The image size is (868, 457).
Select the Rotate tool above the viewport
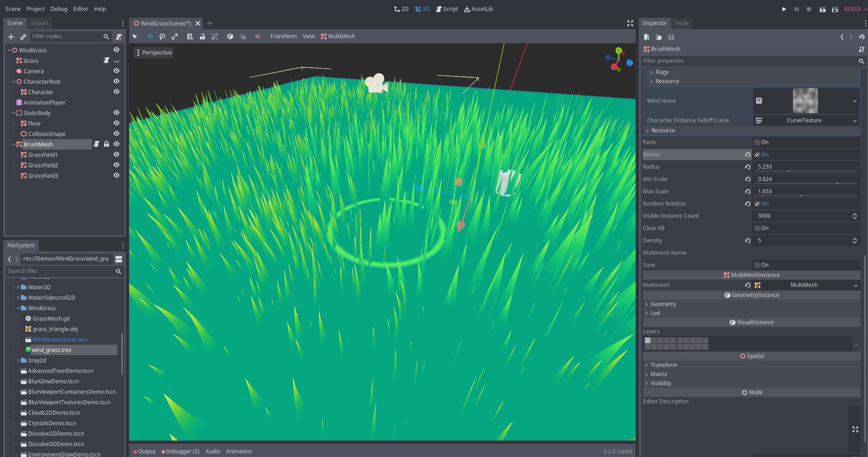tap(163, 36)
